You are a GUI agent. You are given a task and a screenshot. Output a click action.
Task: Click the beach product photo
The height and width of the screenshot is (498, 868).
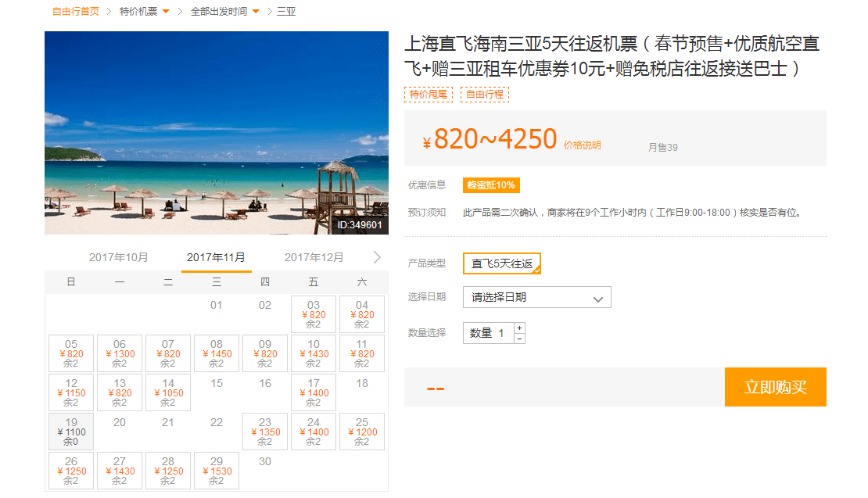[217, 133]
